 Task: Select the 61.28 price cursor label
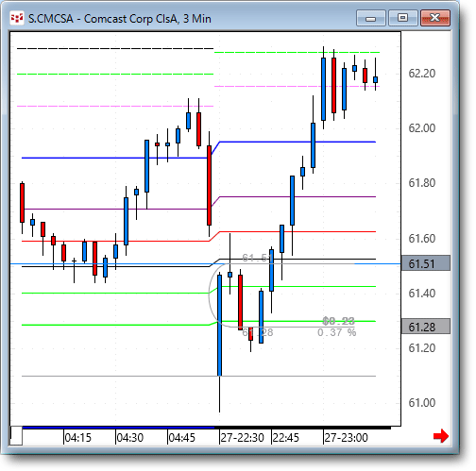(426, 327)
